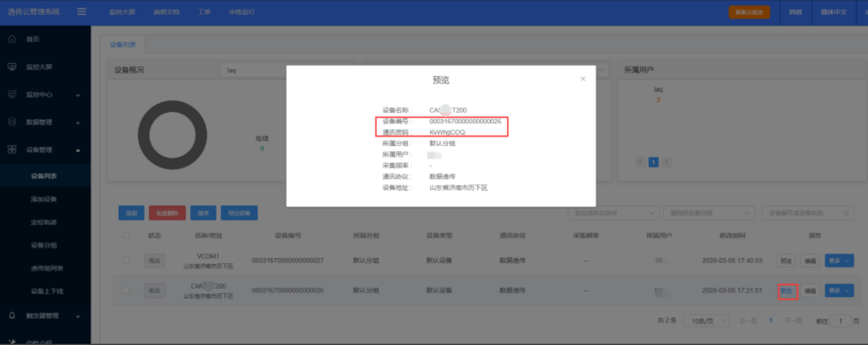
Task: Tick the select-all checkbox in the table header
Action: click(x=126, y=236)
